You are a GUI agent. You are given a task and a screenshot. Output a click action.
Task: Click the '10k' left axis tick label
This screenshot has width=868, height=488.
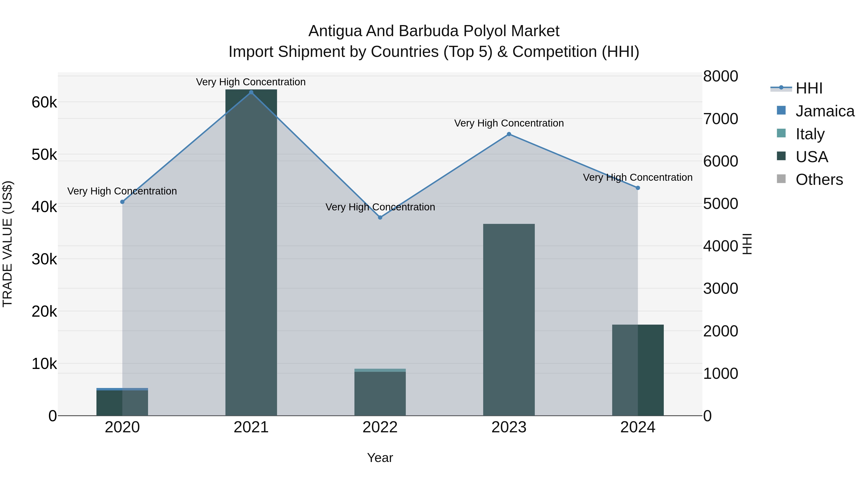[44, 364]
